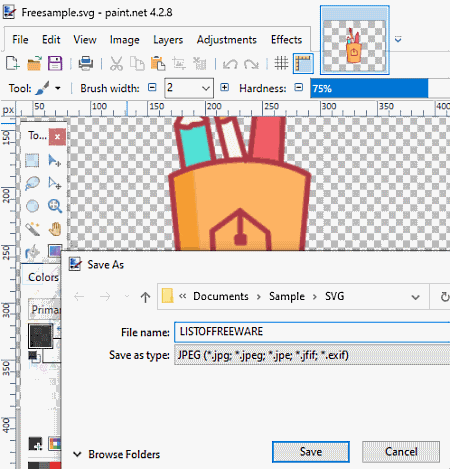The height and width of the screenshot is (469, 450).
Task: Click Documents in the path breadcrumb
Action: [x=221, y=296]
